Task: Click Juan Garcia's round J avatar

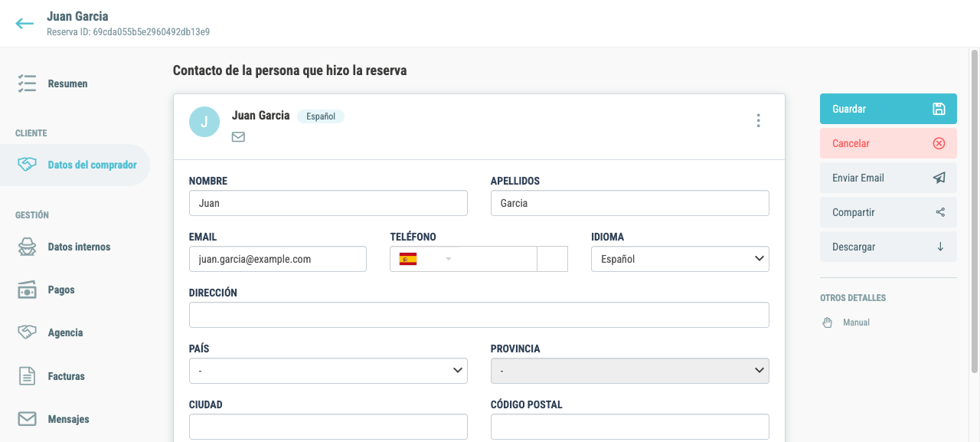Action: click(x=204, y=121)
